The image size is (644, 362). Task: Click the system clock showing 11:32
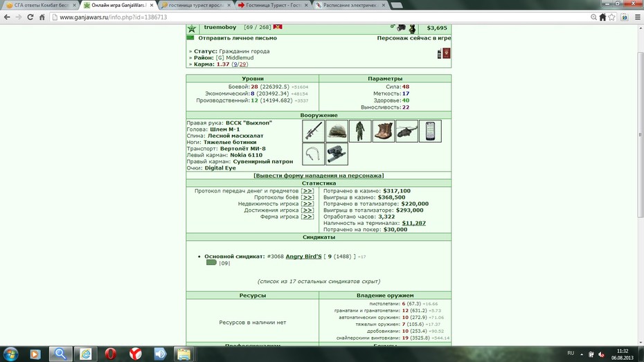click(x=623, y=352)
